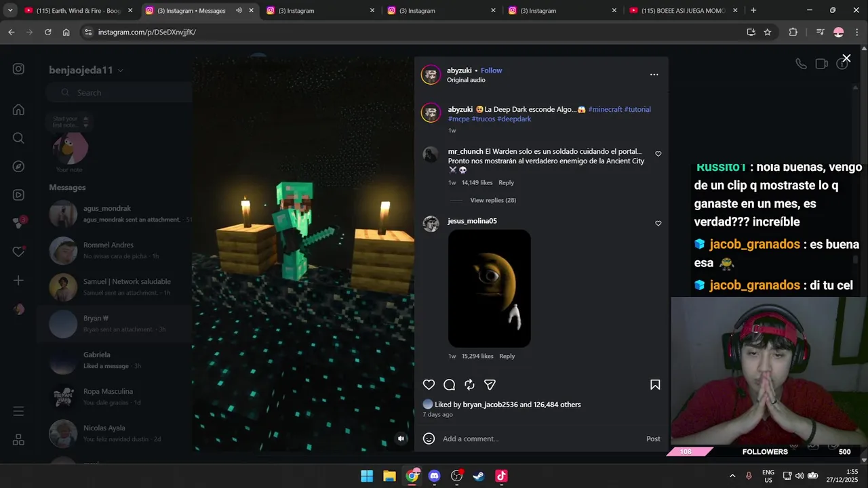Image resolution: width=868 pixels, height=488 pixels.
Task: Open Instagram Search icon in sidebar
Action: tap(18, 138)
